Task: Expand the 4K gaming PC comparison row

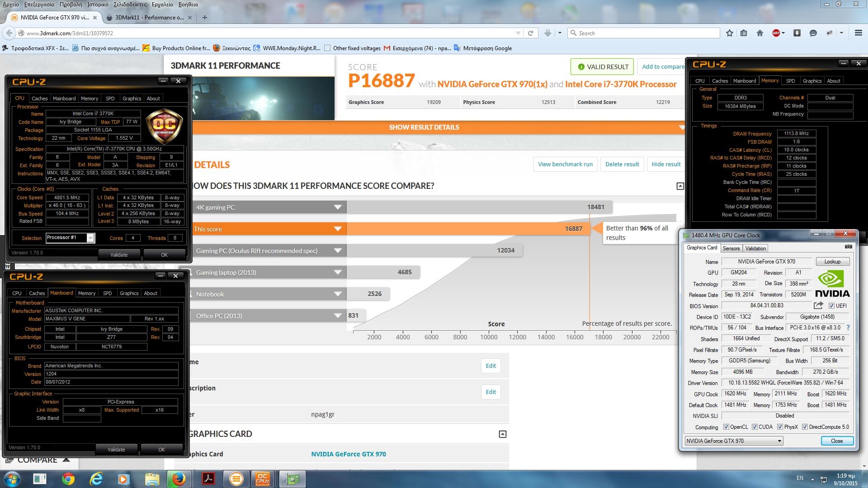Action: coord(338,207)
